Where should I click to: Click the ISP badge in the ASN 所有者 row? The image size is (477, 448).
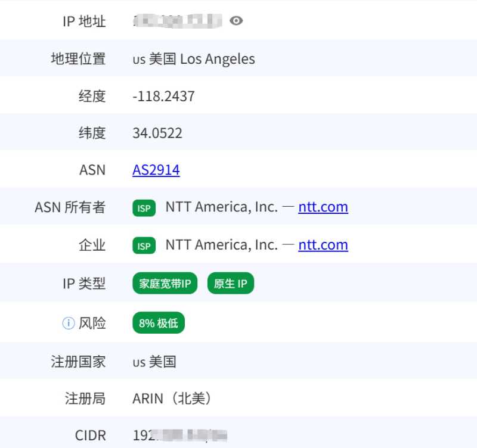coord(144,208)
